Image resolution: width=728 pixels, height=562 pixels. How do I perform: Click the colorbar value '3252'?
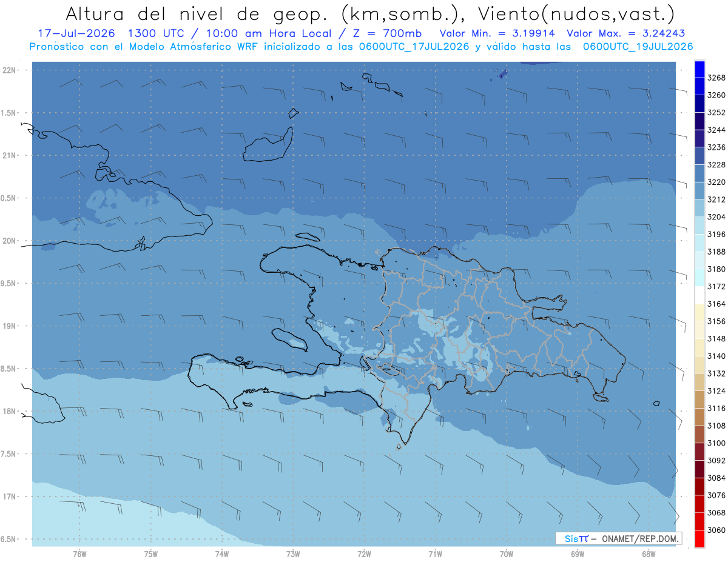click(716, 113)
